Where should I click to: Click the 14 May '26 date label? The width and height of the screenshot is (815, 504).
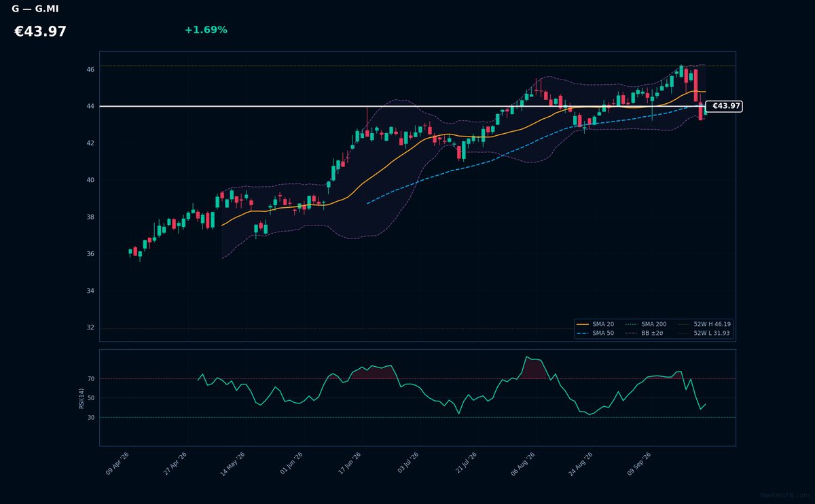pyautogui.click(x=232, y=464)
